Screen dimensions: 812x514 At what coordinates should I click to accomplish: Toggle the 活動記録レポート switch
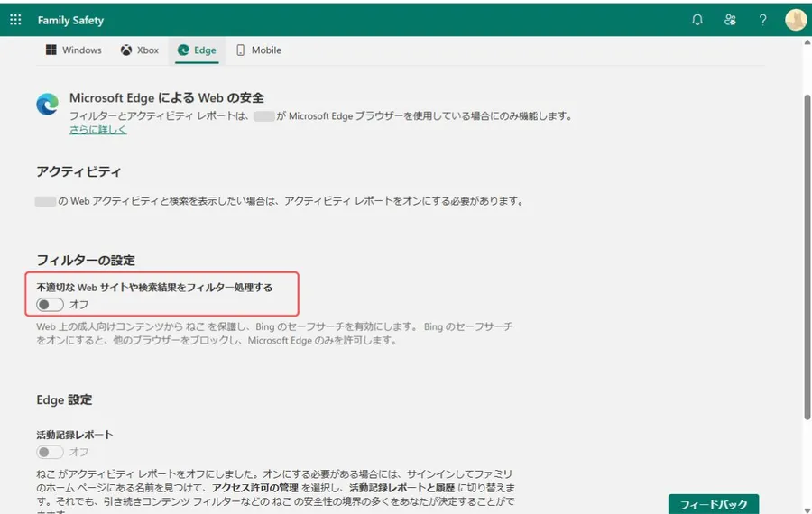(50, 452)
